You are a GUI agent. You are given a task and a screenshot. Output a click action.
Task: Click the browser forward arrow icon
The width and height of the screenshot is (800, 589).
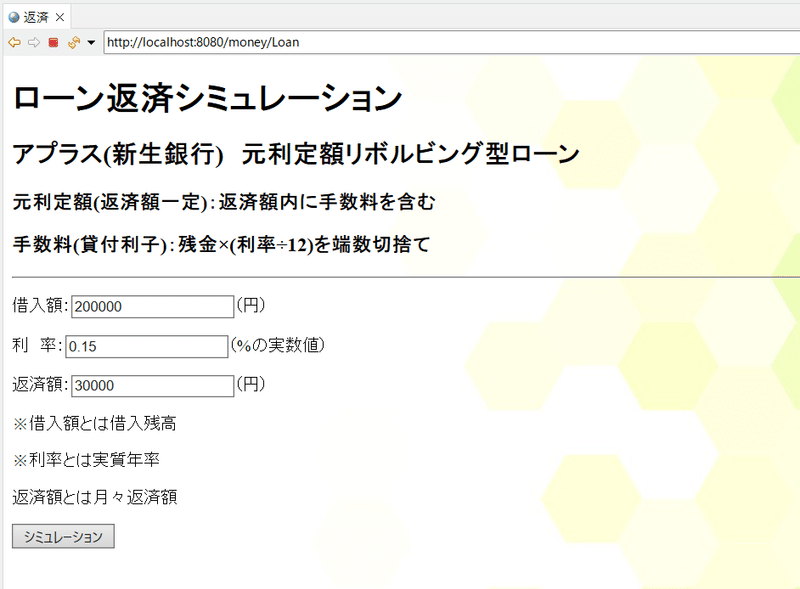tap(34, 42)
